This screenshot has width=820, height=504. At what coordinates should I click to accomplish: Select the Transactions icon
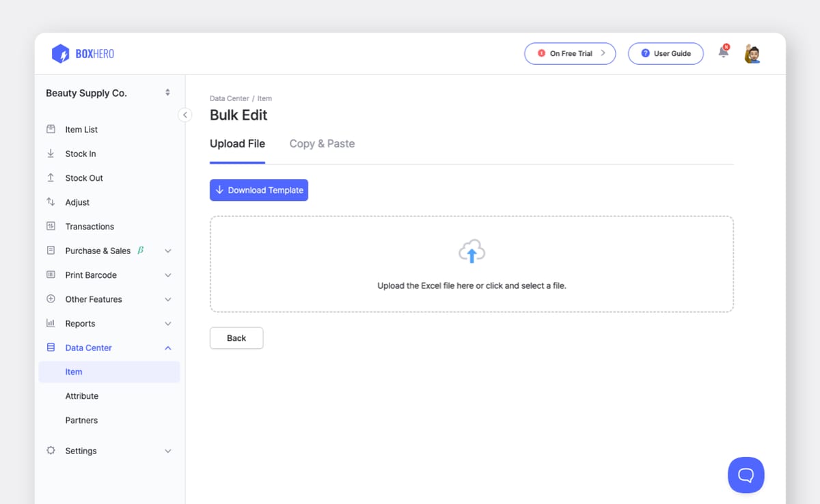pos(51,226)
